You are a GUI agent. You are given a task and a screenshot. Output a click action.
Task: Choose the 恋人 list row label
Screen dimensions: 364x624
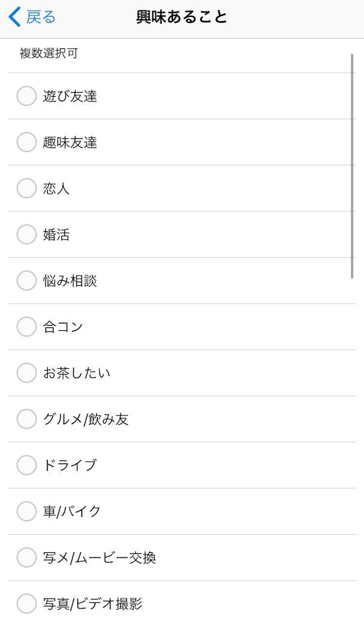tap(56, 188)
